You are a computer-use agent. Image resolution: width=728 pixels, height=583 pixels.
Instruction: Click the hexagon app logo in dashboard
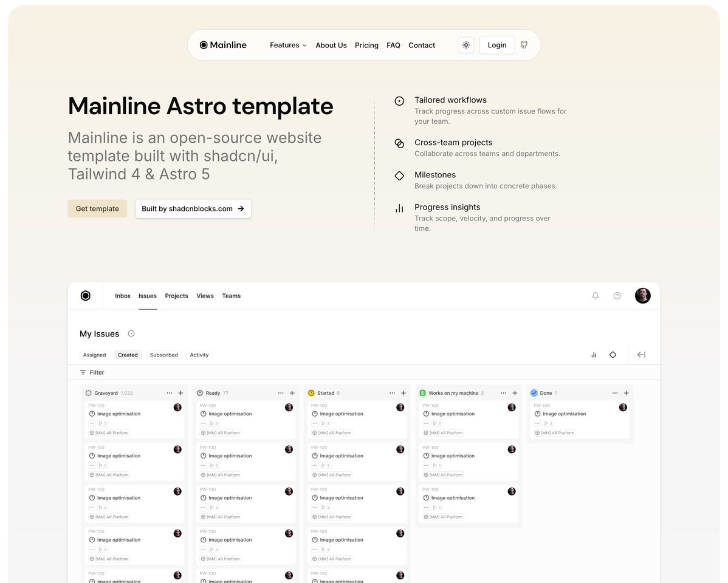[86, 296]
